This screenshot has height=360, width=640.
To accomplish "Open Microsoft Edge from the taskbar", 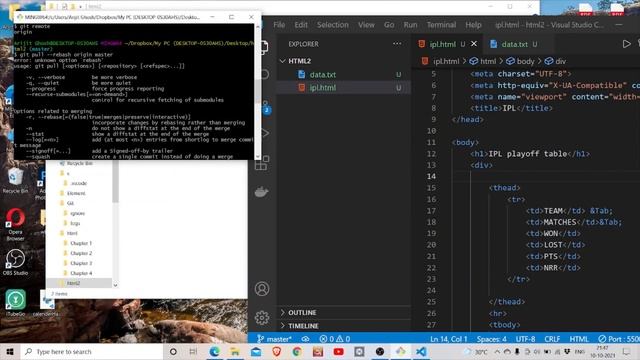I will [214, 351].
